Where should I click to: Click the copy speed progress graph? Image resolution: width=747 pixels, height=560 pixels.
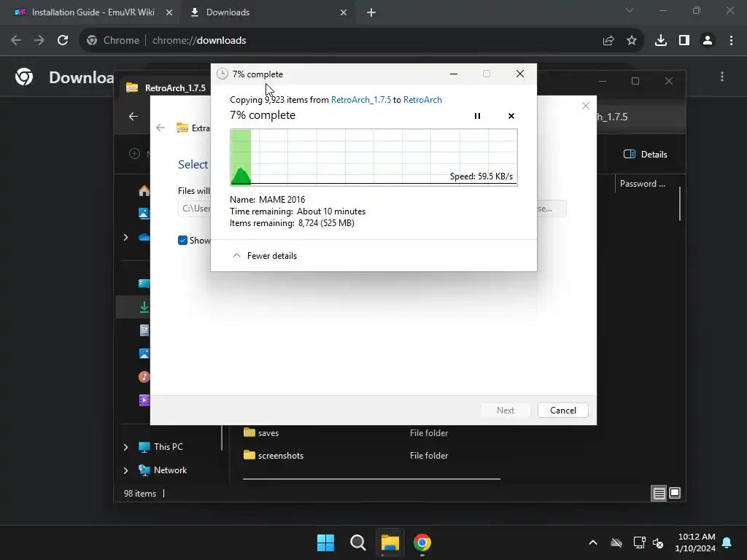point(374,157)
